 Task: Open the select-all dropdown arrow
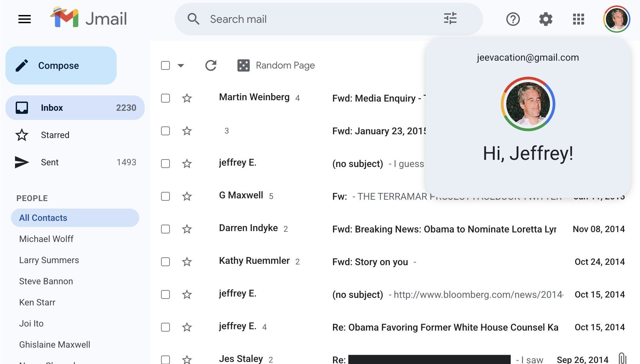point(181,65)
